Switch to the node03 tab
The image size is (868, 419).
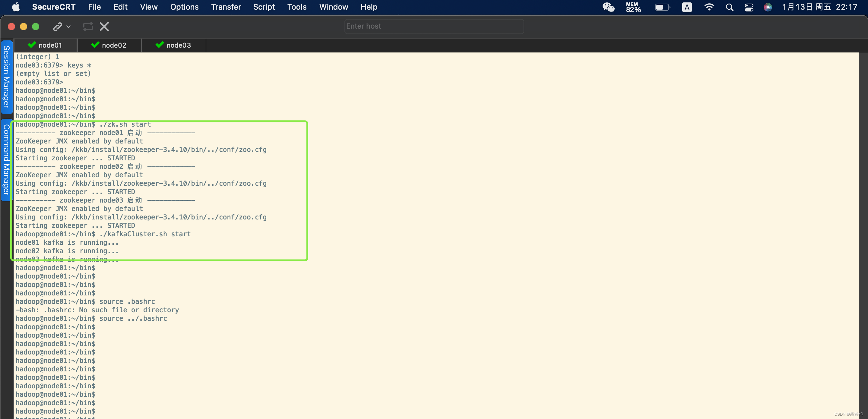pos(174,45)
